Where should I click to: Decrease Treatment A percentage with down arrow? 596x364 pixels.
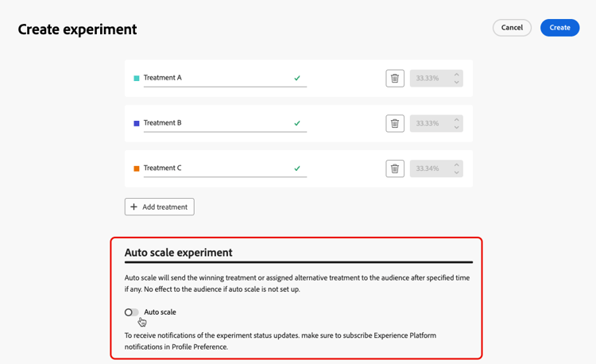coord(457,82)
